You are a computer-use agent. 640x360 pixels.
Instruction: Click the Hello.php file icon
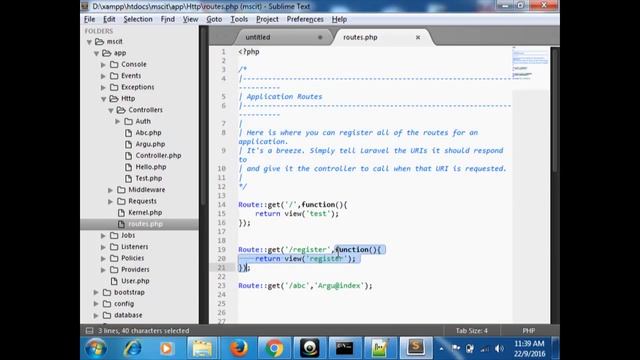click(129, 167)
